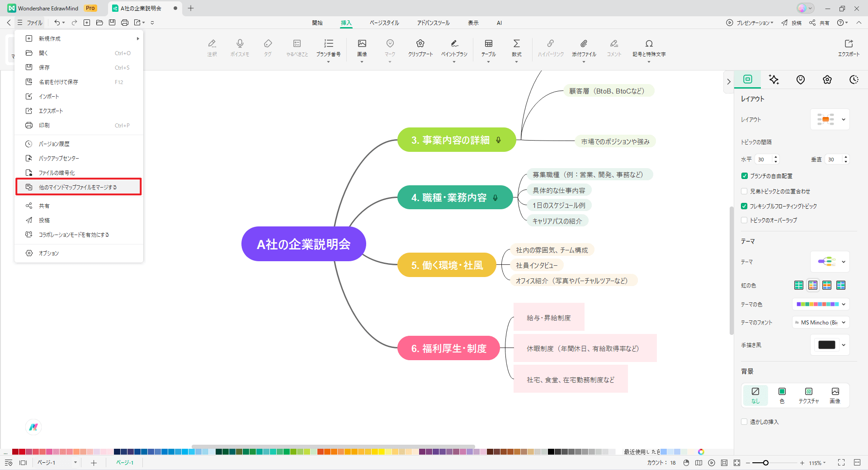
Task: Open the mark/sticker smiley panel tab
Action: (x=801, y=80)
